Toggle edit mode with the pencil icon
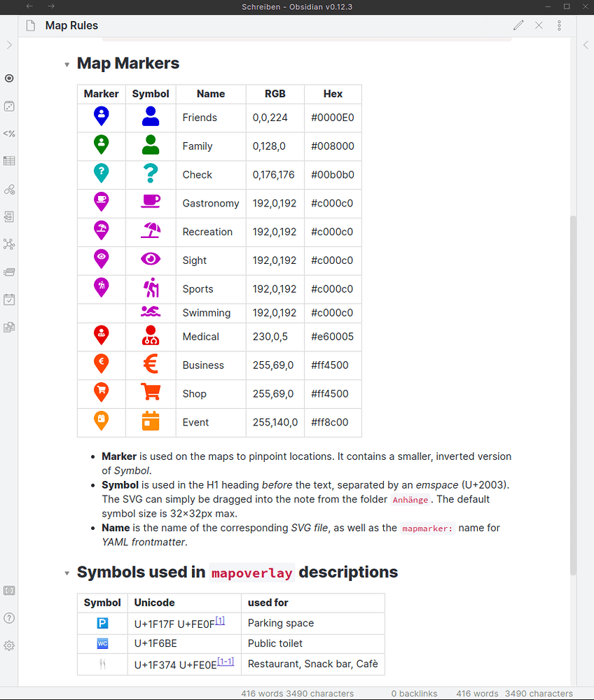Viewport: 594px width, 700px height. (x=518, y=25)
